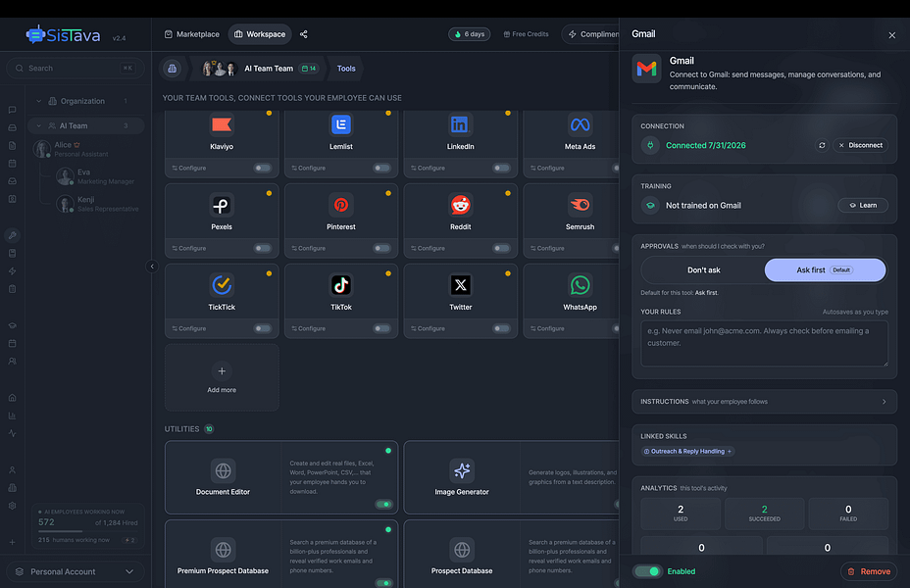Click the Prospect Database globe icon
The width and height of the screenshot is (910, 588).
tap(462, 549)
